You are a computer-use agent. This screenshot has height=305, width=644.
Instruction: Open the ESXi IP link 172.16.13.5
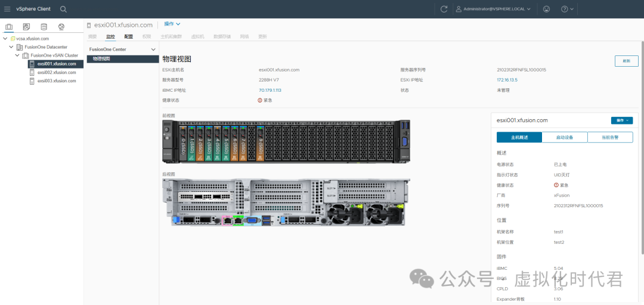pyautogui.click(x=507, y=80)
